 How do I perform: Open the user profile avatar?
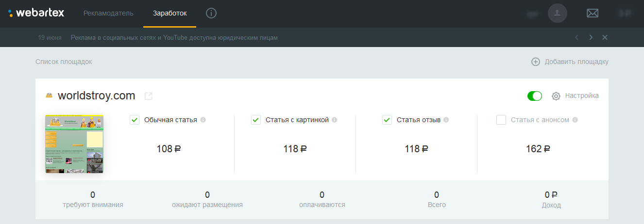pos(558,13)
